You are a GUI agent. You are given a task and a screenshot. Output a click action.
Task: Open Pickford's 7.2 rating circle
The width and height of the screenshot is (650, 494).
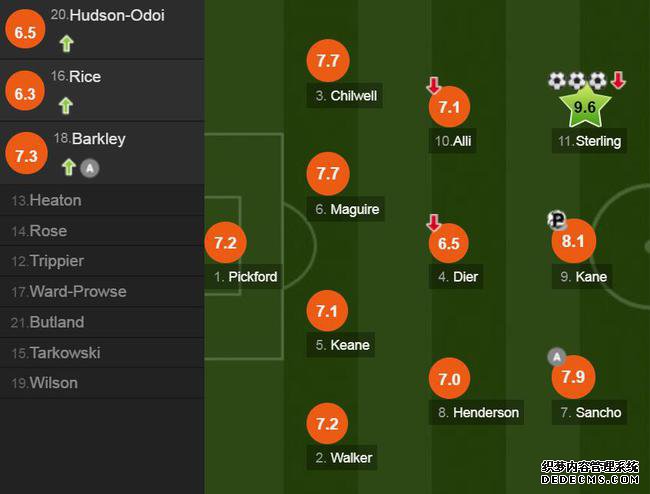coord(226,242)
